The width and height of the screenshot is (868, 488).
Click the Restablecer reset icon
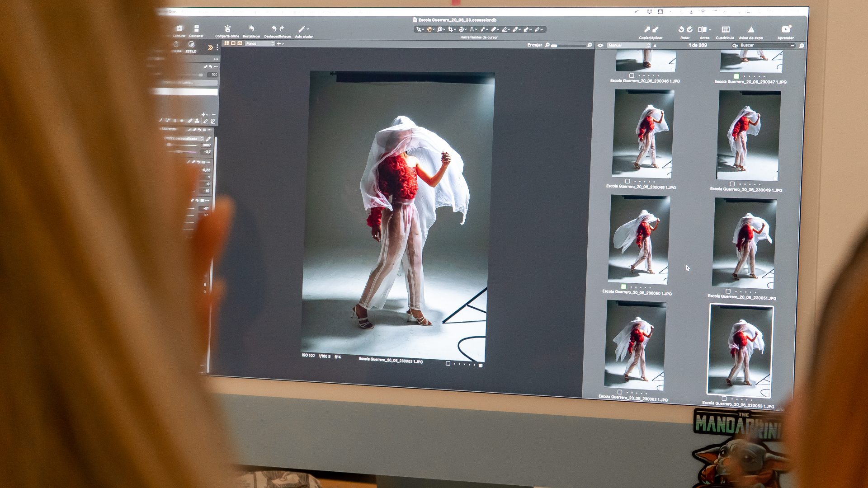251,28
